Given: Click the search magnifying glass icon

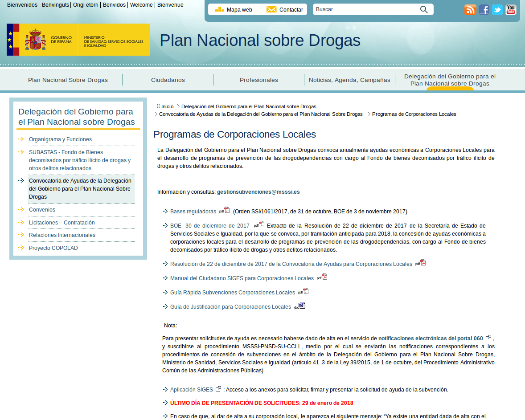Looking at the screenshot, I should click(424, 9).
